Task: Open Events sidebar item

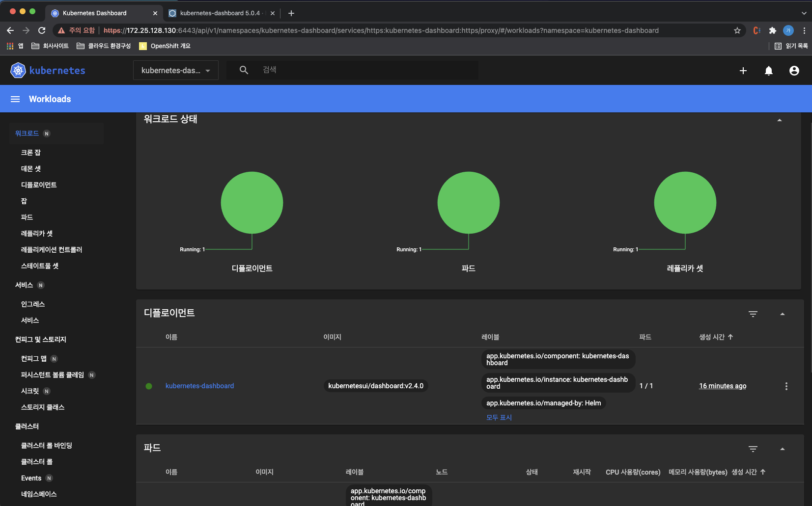Action: [31, 478]
